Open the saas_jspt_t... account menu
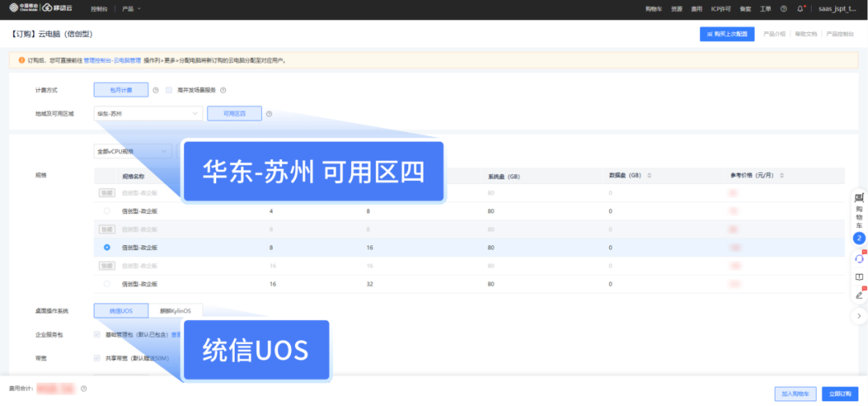The height and width of the screenshot is (406, 868). (837, 9)
